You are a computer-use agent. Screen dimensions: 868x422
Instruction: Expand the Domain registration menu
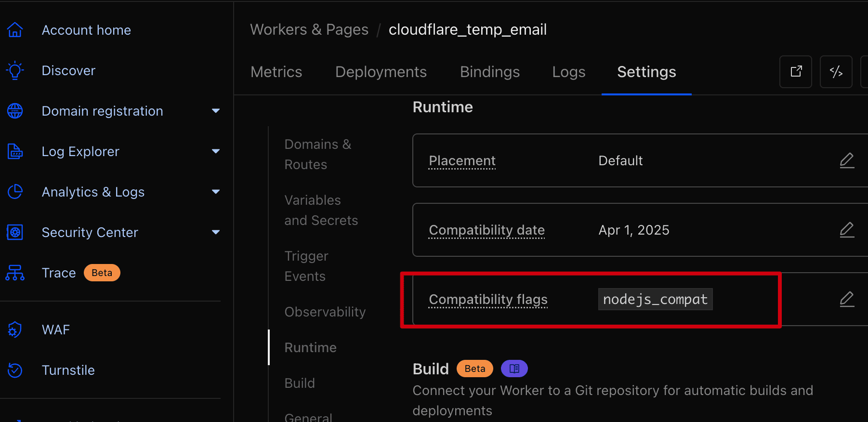[215, 111]
